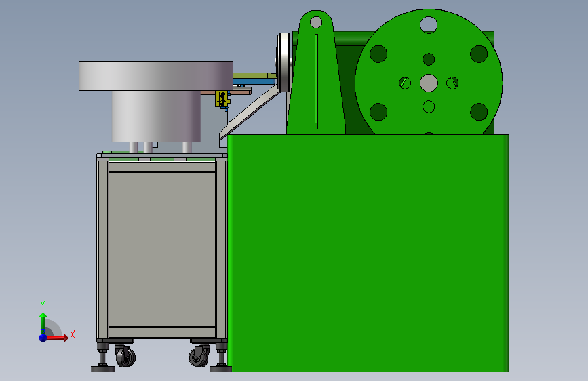This screenshot has width=588, height=381.
Task: Select the silver pulley wheel edge
Action: [x=284, y=62]
